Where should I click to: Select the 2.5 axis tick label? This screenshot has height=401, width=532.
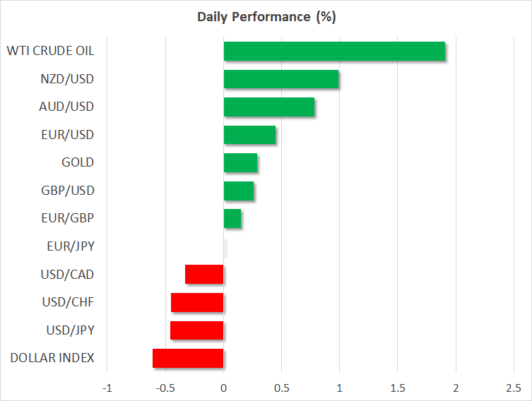click(513, 388)
